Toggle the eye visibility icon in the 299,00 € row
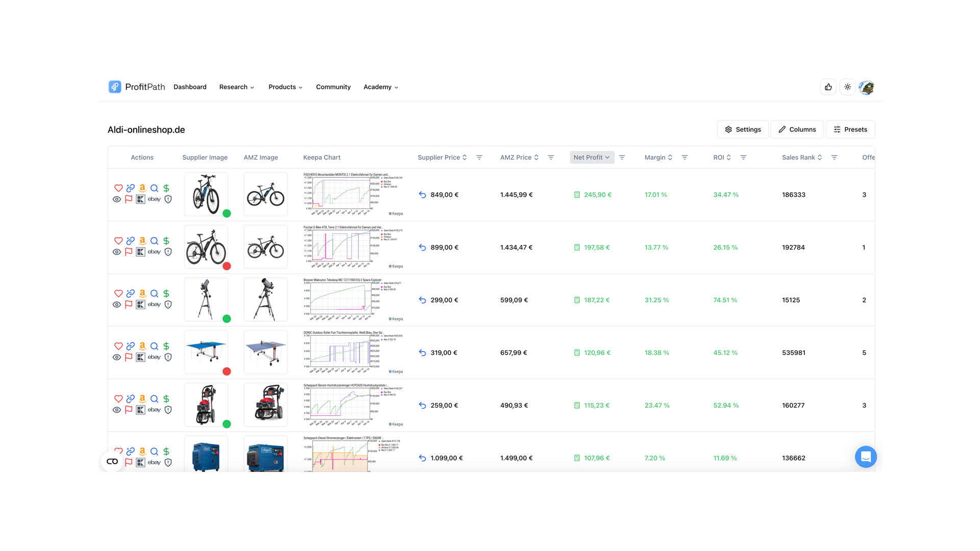Viewport: 980px width, 551px height. (x=117, y=305)
